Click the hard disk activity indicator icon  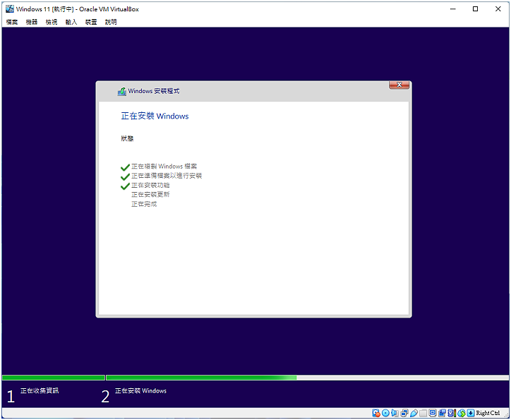click(x=376, y=413)
